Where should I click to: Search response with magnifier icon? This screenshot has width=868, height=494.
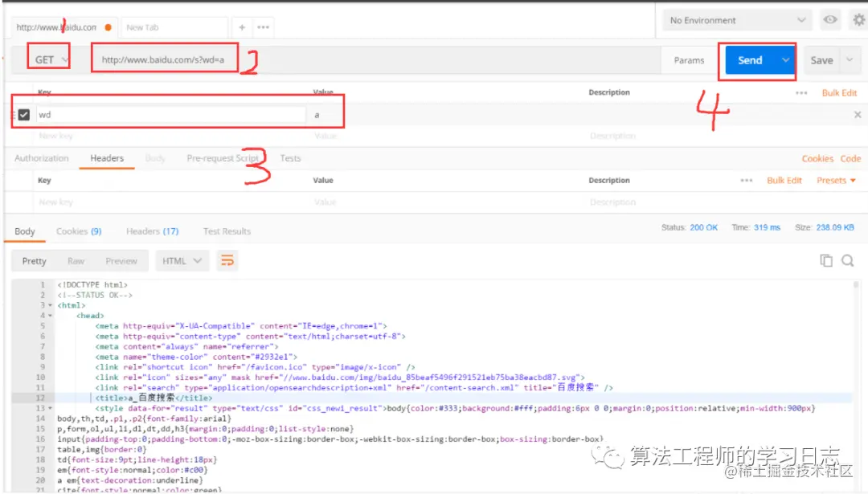[x=848, y=260]
